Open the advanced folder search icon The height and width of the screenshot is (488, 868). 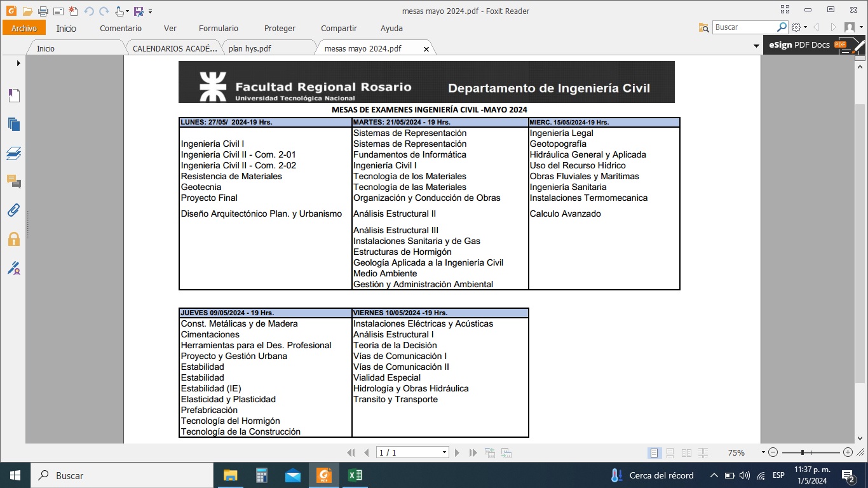coord(703,27)
